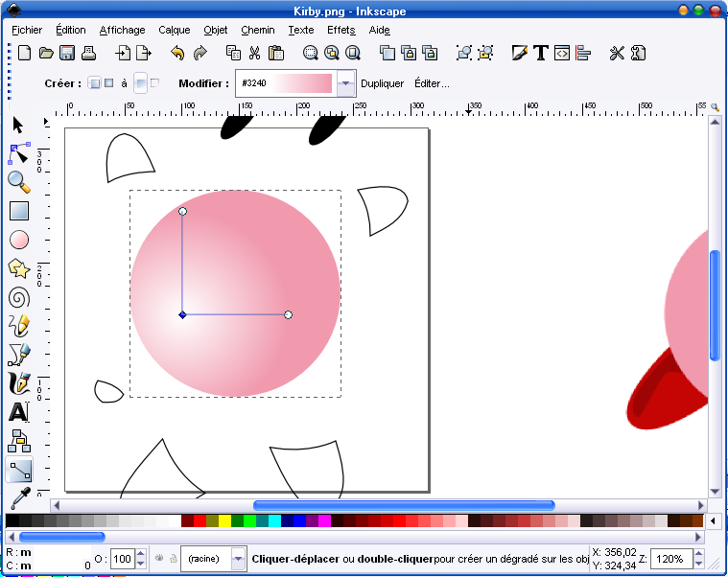Click the Éditer... gradient button

pyautogui.click(x=432, y=83)
